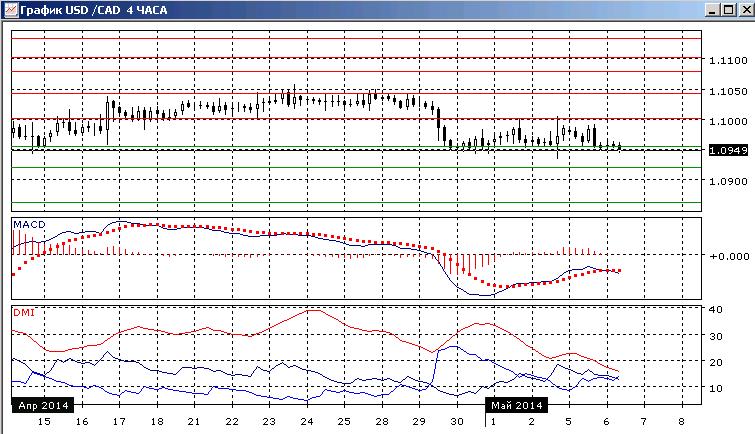Click the 1.1050 price axis label
Viewport: 755px width, 434px height.
point(728,92)
